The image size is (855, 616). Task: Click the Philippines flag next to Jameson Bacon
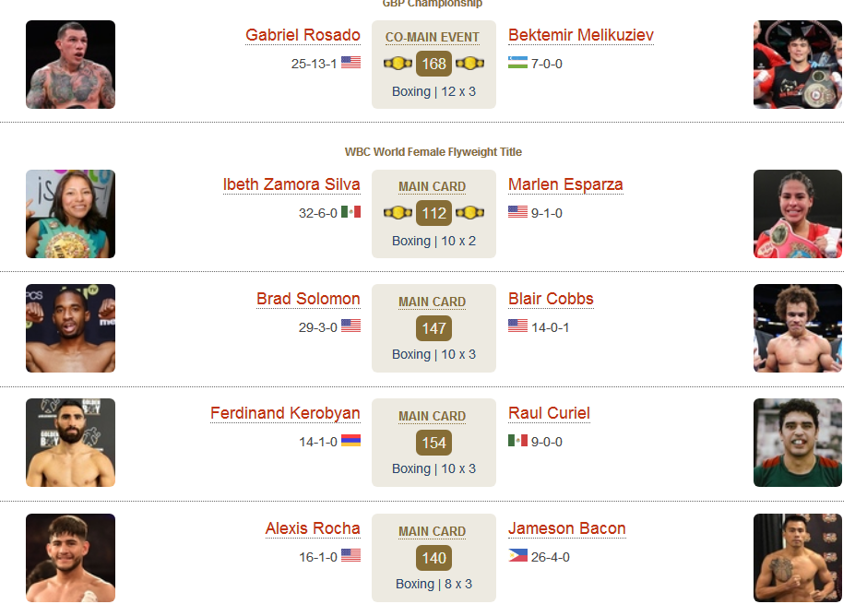(517, 555)
